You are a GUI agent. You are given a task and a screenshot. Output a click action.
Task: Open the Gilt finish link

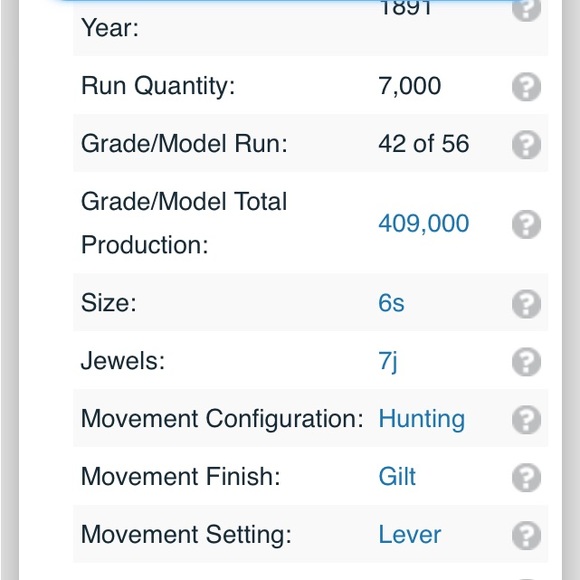click(397, 476)
